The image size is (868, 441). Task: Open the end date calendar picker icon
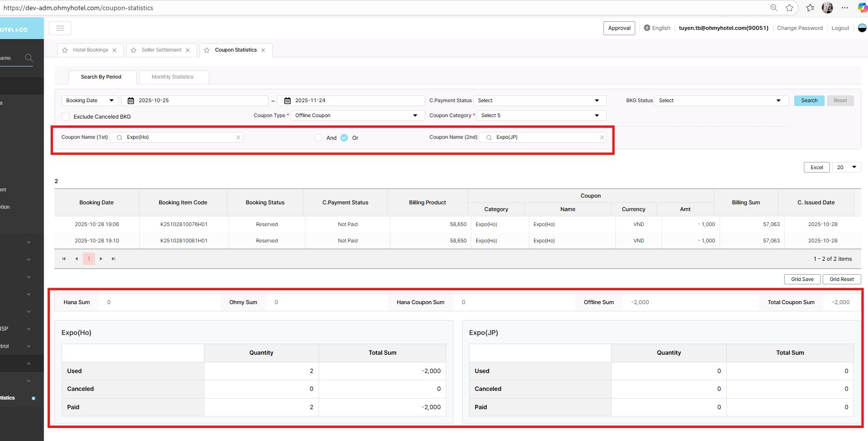(x=287, y=101)
